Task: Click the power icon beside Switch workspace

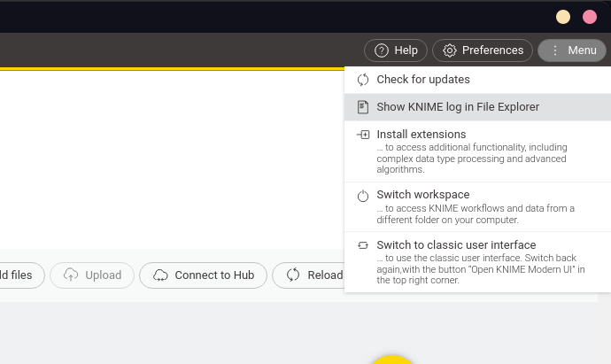Action: (363, 196)
